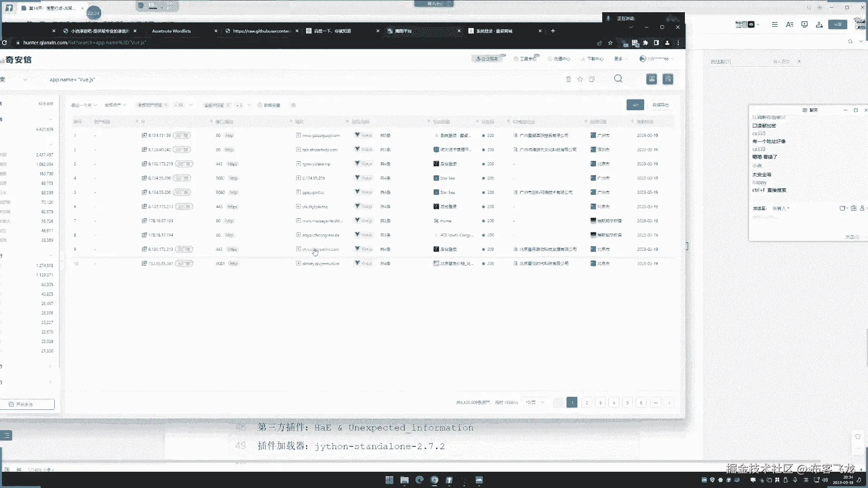
Task: Click the star favorite icon beside search box
Action: tap(580, 80)
